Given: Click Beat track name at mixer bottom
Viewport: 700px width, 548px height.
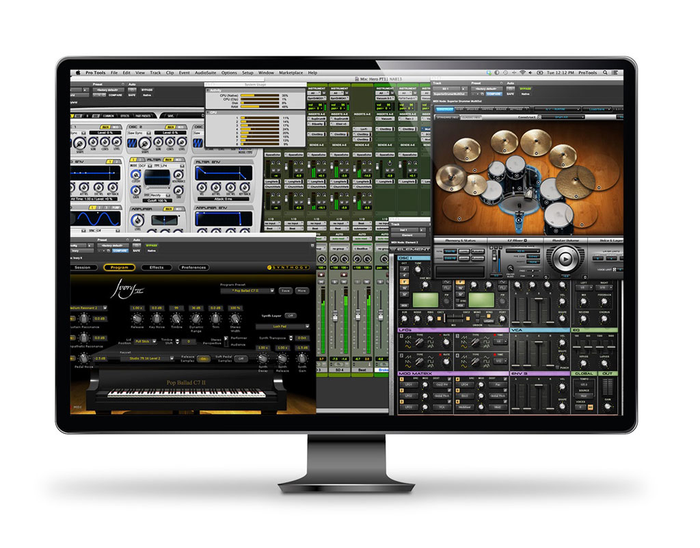Looking at the screenshot, I should point(362,370).
